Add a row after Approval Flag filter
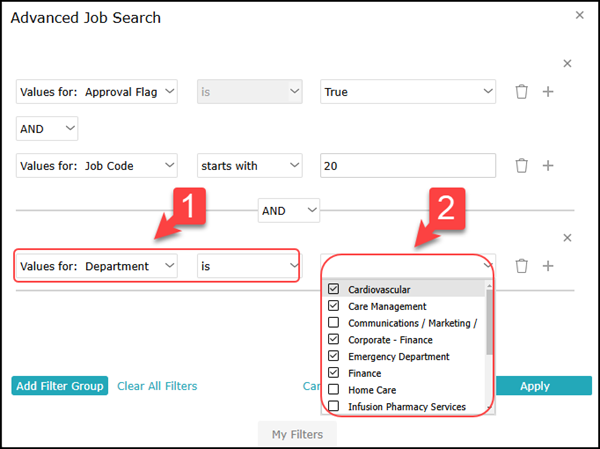The width and height of the screenshot is (600, 449). (548, 92)
